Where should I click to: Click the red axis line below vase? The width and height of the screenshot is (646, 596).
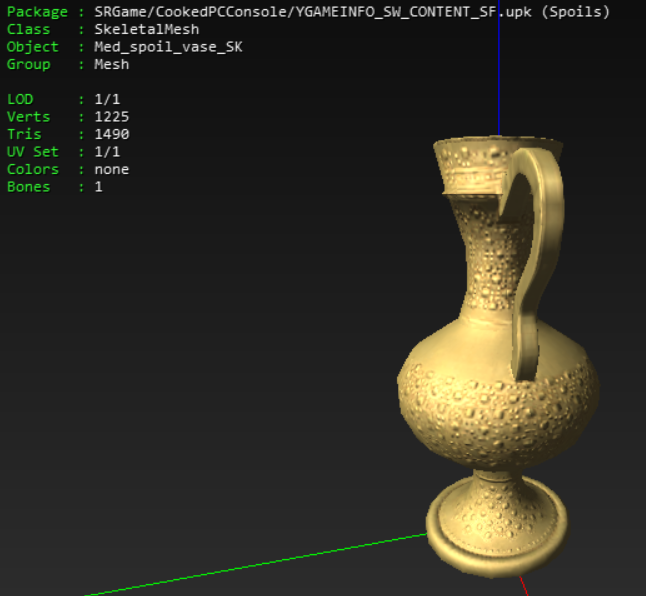tap(524, 586)
